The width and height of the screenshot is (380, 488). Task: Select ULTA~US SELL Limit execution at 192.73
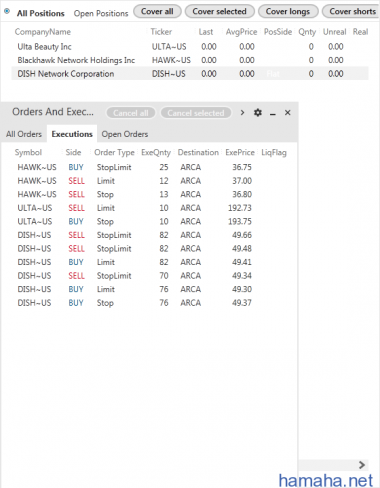(149, 208)
